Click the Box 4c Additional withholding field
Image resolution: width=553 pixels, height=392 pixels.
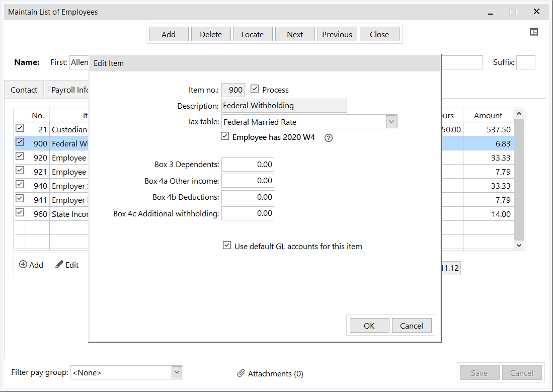(248, 213)
